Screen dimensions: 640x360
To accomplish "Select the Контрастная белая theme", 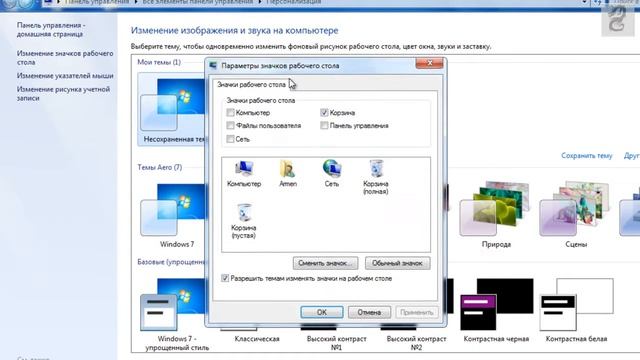I will [x=576, y=310].
